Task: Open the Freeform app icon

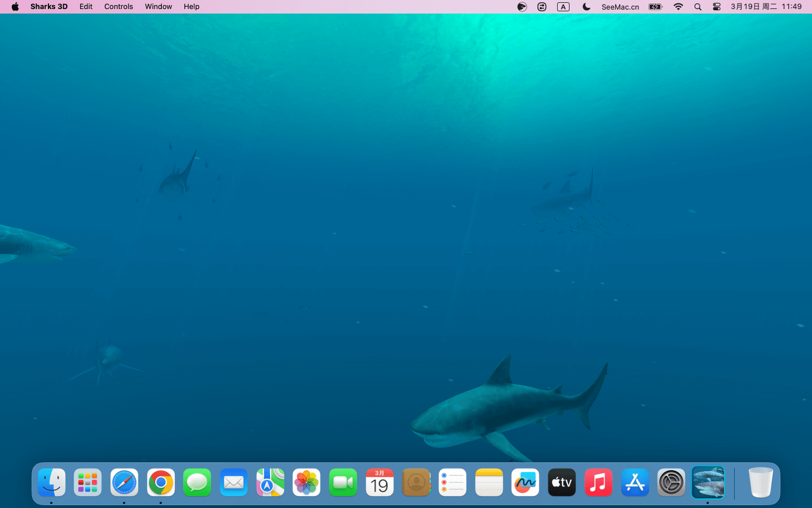Action: pyautogui.click(x=525, y=483)
